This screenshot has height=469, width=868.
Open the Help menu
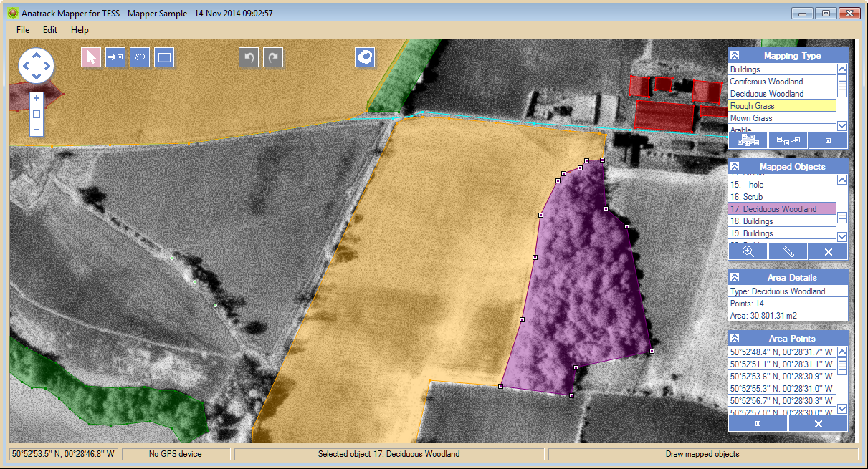[x=80, y=30]
